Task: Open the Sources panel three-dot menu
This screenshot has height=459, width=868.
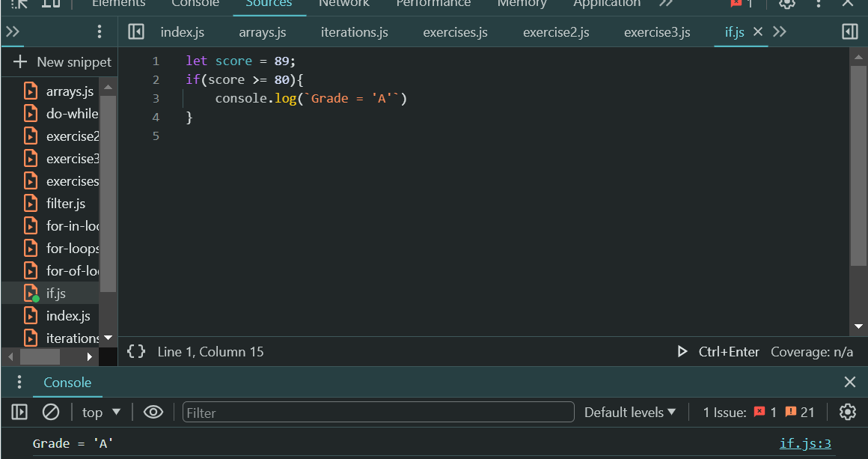Action: pos(100,31)
